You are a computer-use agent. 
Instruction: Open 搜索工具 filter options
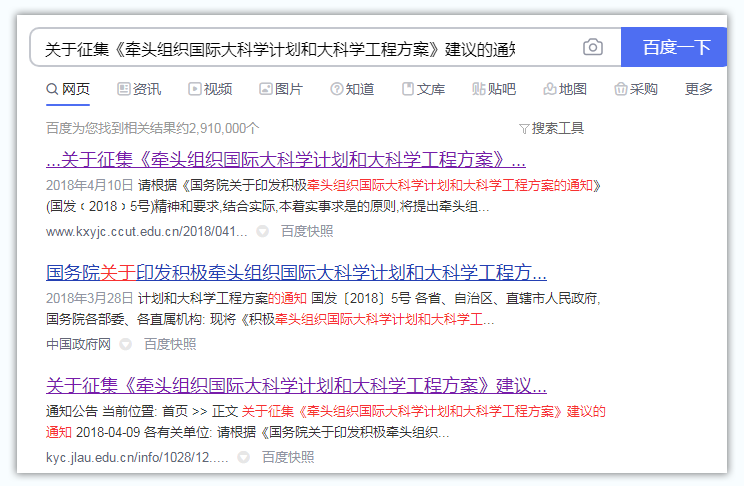tap(551, 128)
